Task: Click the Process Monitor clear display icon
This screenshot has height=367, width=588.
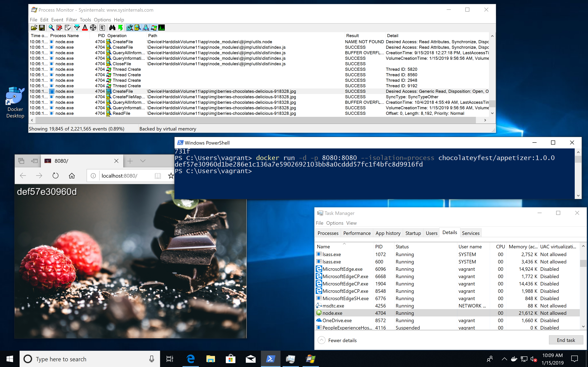Action: [60, 28]
